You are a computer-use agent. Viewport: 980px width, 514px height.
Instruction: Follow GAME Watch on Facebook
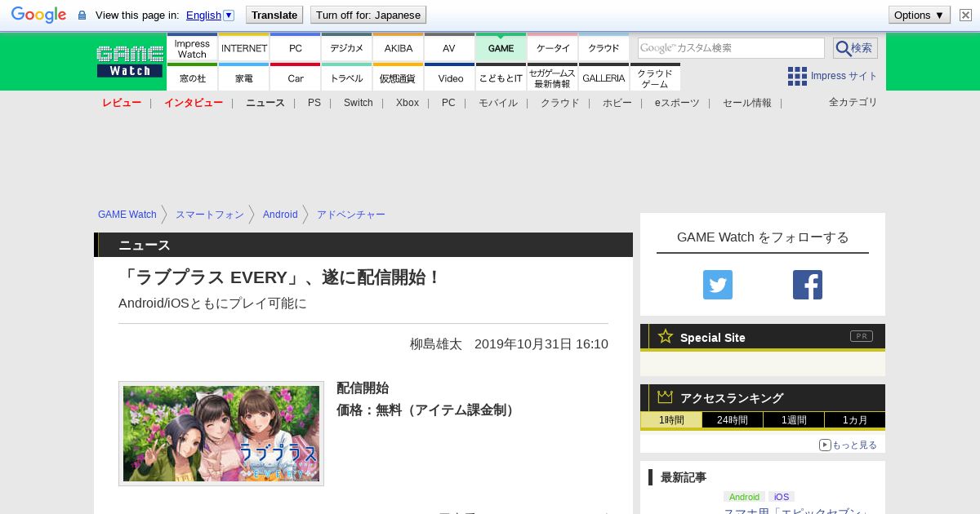[x=808, y=285]
